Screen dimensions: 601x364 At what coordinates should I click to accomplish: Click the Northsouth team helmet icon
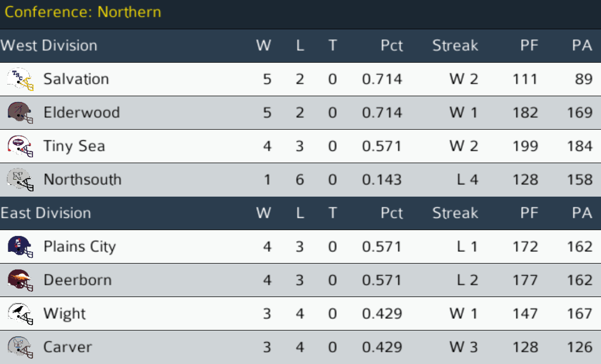point(20,180)
